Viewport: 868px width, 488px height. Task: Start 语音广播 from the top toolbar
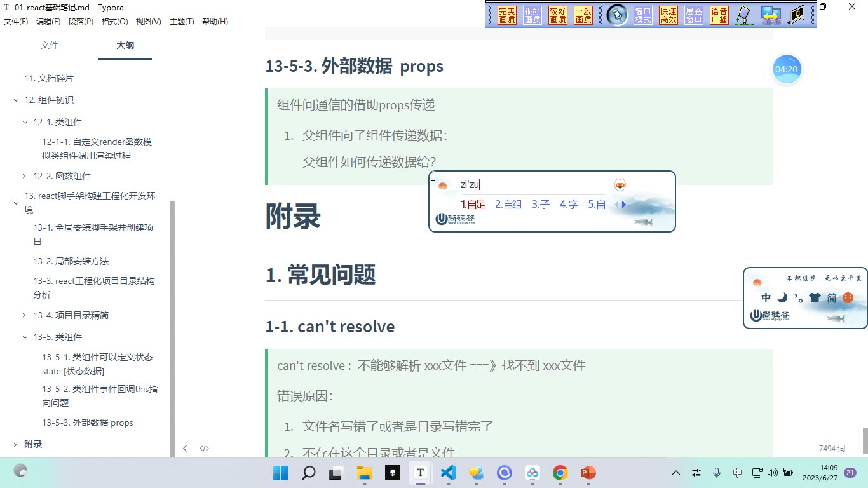tap(719, 15)
